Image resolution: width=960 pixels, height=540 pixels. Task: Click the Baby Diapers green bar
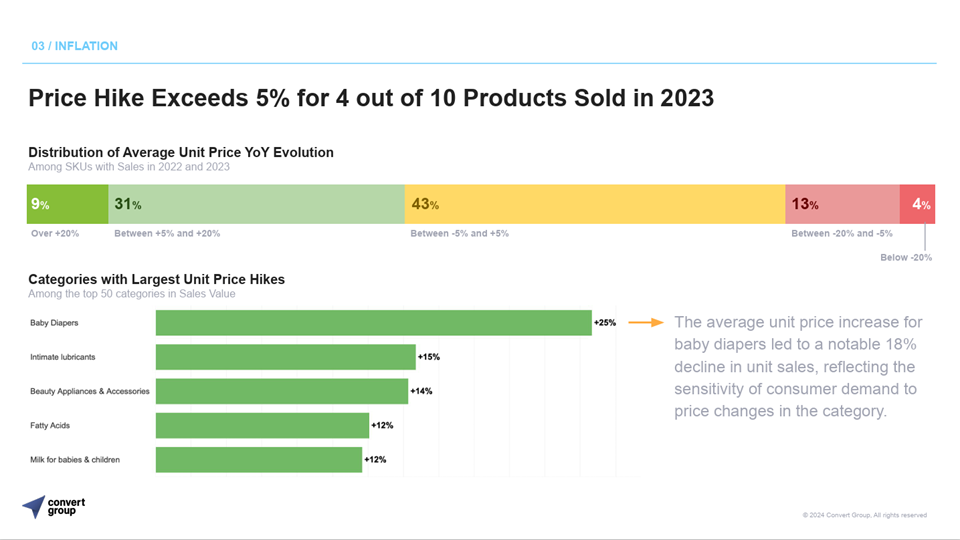pos(373,323)
